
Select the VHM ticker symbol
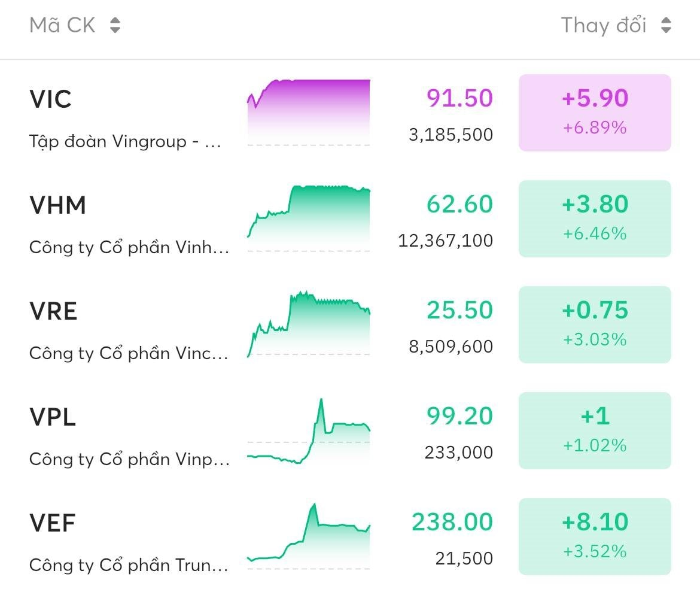57,205
